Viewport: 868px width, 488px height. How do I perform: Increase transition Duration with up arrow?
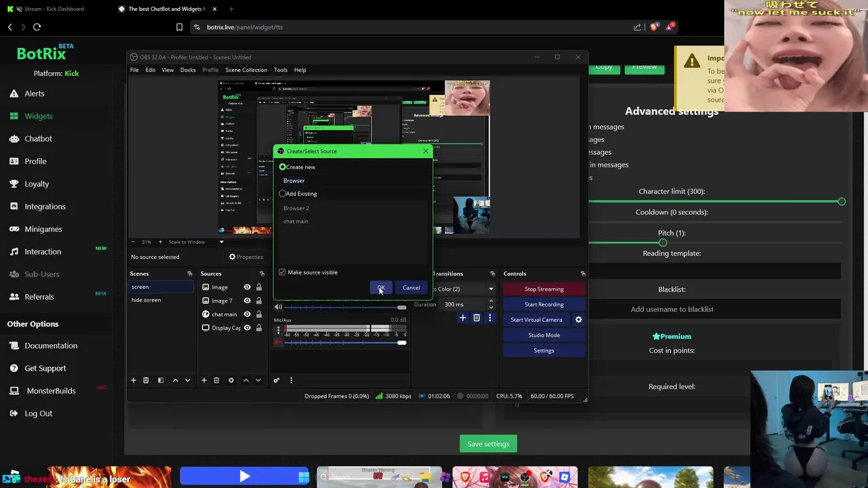click(491, 302)
